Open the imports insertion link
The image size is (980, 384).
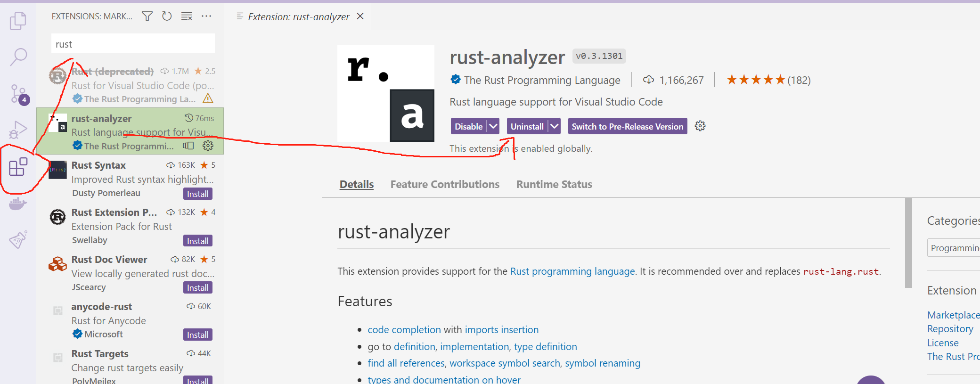502,330
